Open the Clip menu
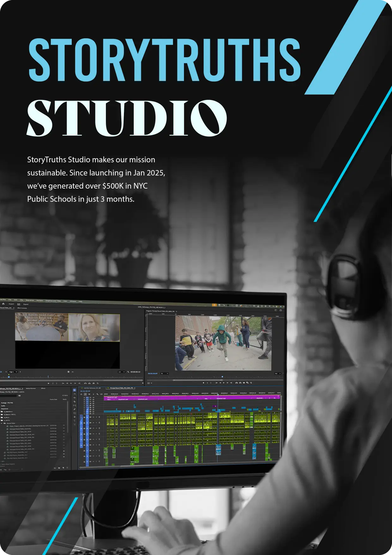Viewport: 392px width, 555px height. tap(21, 300)
